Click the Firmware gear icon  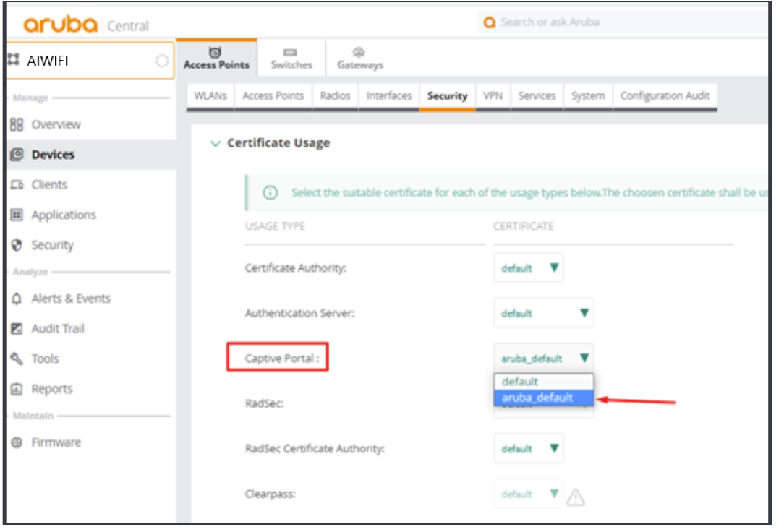click(x=17, y=442)
